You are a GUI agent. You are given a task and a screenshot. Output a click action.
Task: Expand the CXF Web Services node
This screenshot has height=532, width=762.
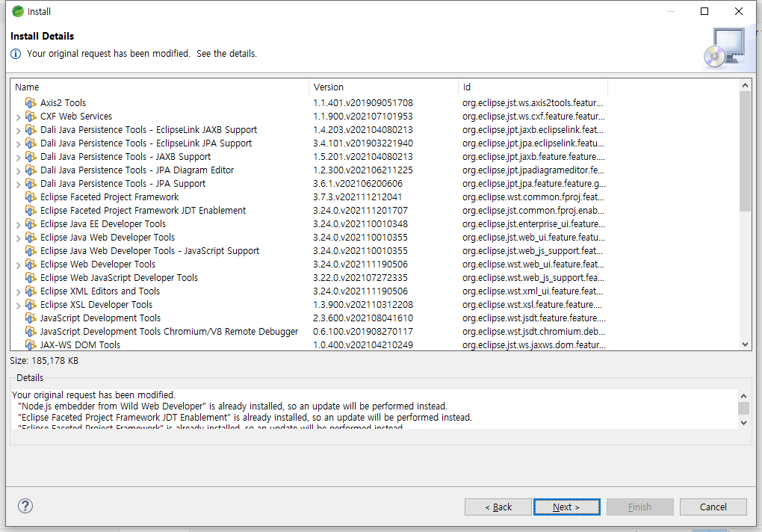[18, 117]
